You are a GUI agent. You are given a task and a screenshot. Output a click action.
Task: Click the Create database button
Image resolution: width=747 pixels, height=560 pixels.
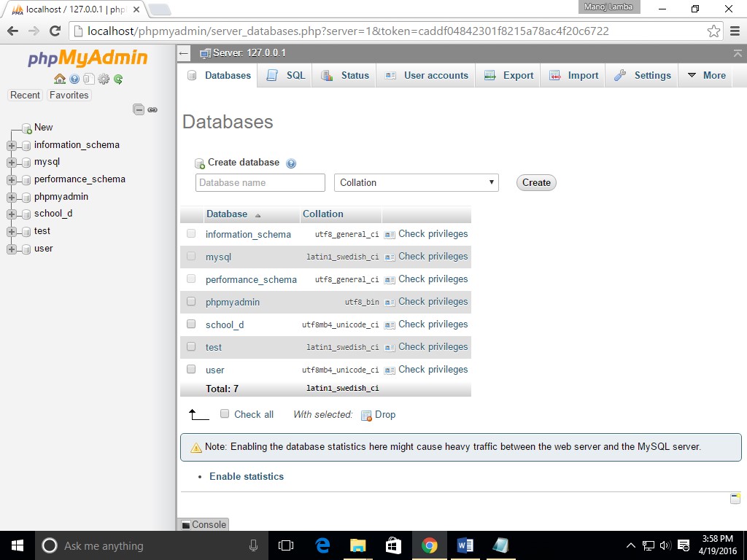tap(536, 183)
